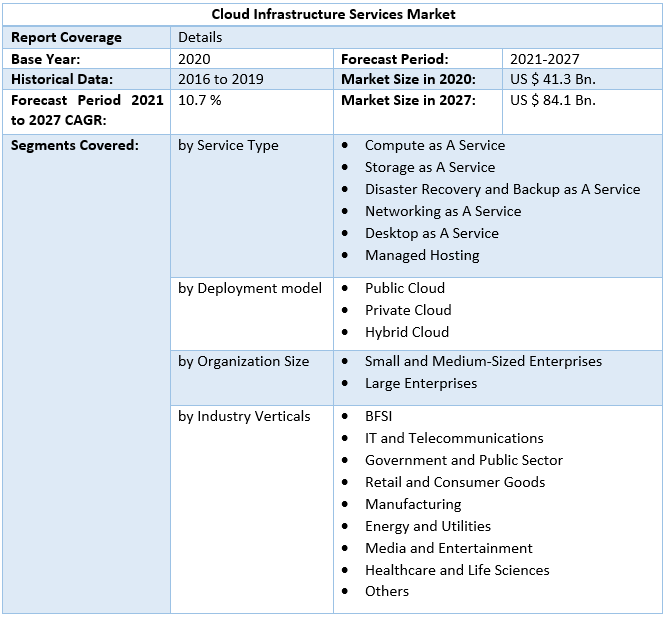Screen dimensions: 668x617
Task: Select the 'Report Coverage' header cell
Action: (x=66, y=37)
